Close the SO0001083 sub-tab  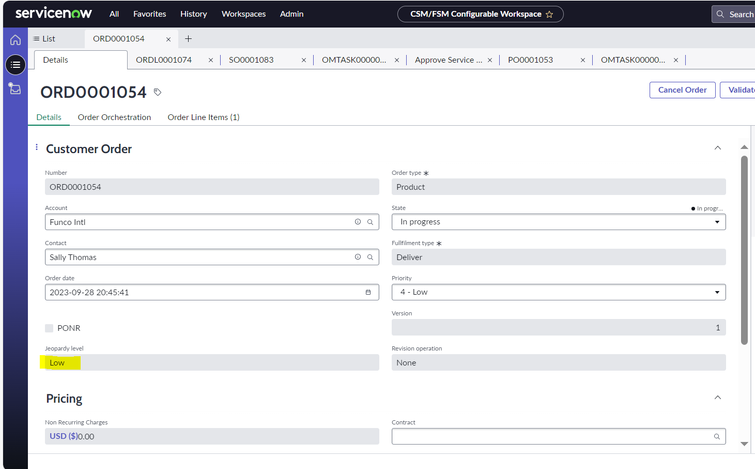pyautogui.click(x=303, y=60)
